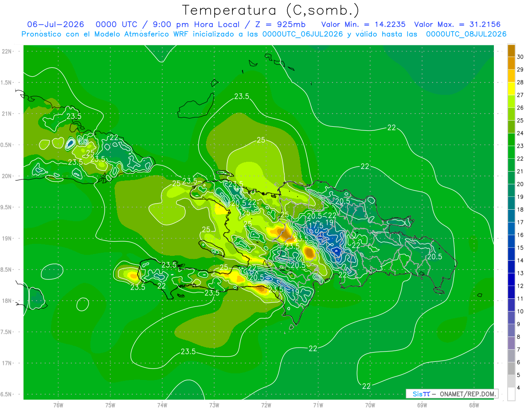Click the color scale label '8'

(x=520, y=337)
